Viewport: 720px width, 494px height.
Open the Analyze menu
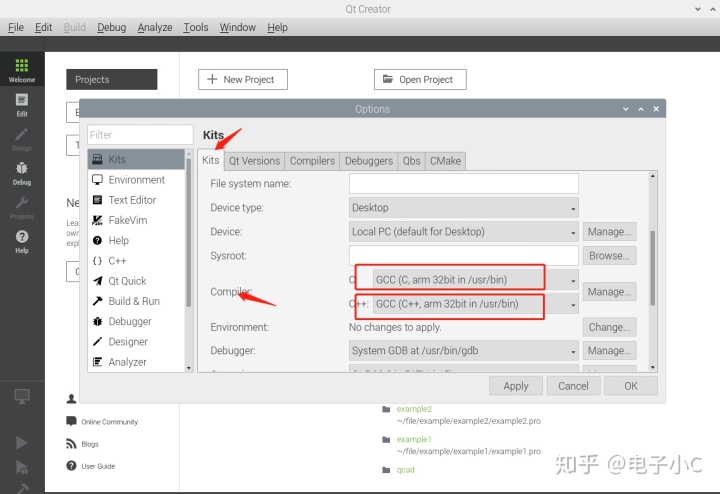coord(155,28)
